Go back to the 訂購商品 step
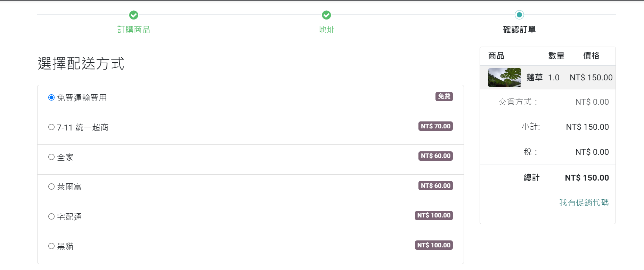The height and width of the screenshot is (270, 644). click(134, 30)
